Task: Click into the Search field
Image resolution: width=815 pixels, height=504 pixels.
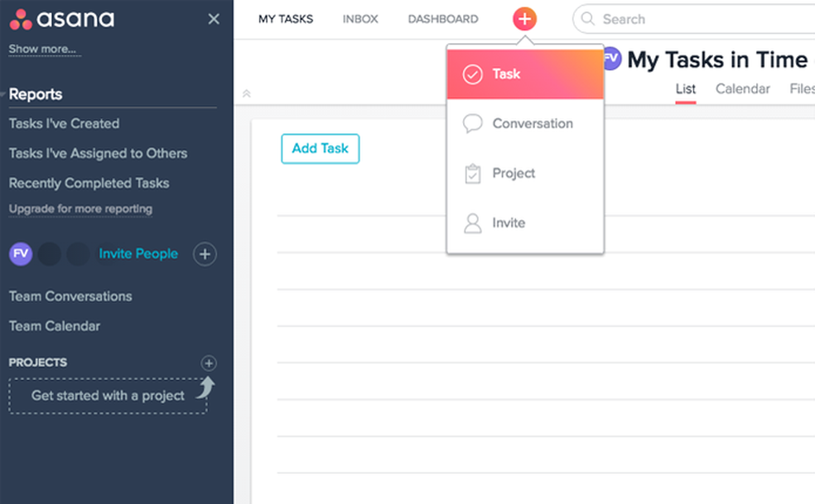Action: [x=694, y=19]
